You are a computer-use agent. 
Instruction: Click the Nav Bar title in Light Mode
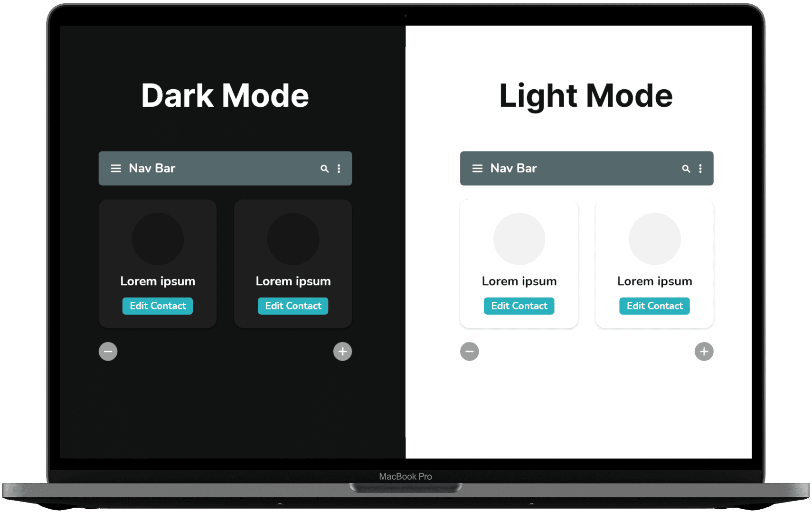(x=513, y=168)
